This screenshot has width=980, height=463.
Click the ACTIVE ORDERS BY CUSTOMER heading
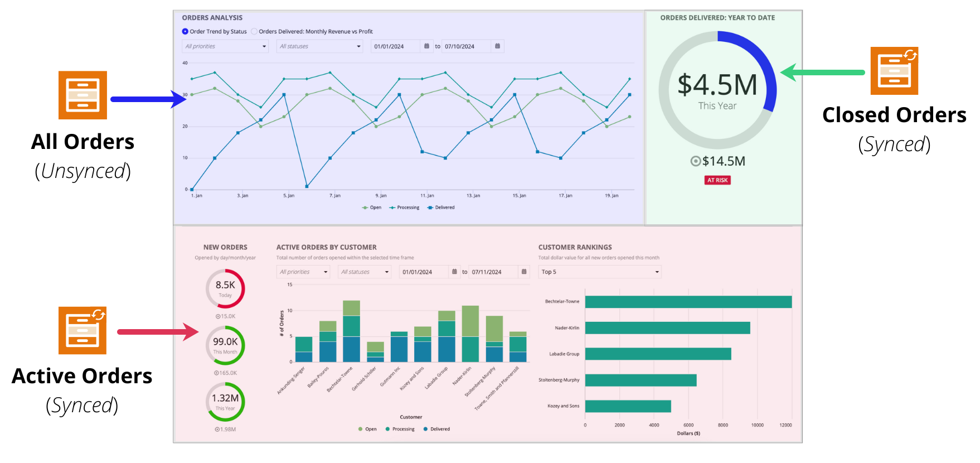[327, 247]
